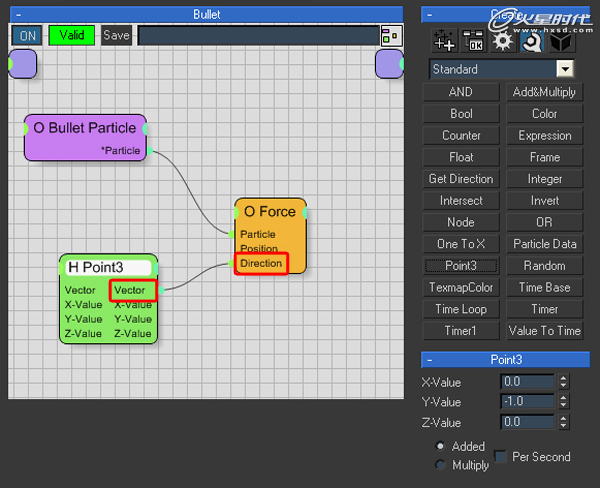The height and width of the screenshot is (488, 600).
Task: Choose the Counter helper
Action: [x=461, y=135]
